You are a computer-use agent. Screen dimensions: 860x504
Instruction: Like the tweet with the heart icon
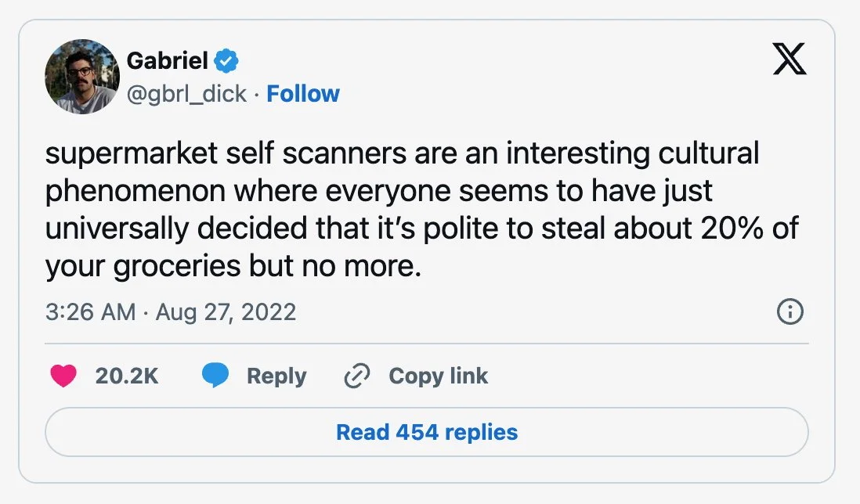(x=63, y=376)
